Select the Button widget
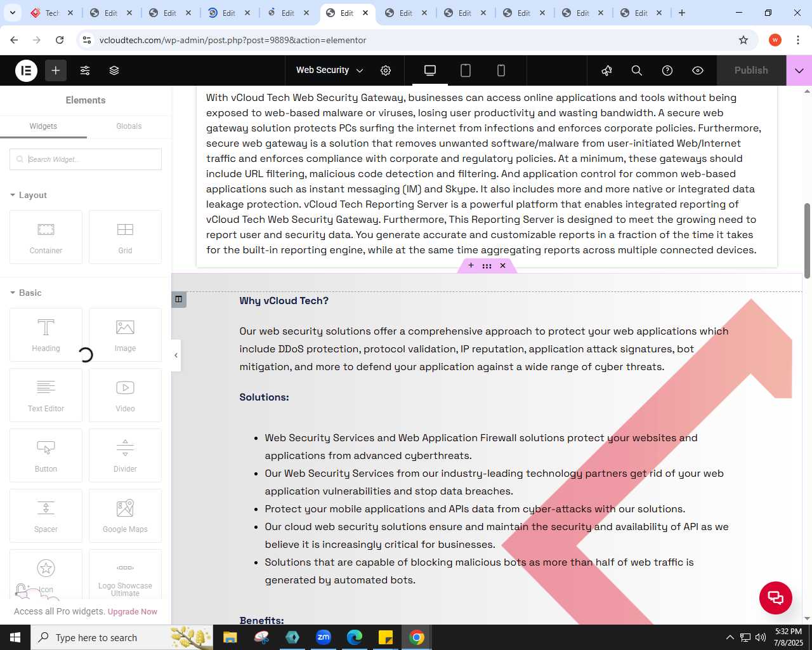The width and height of the screenshot is (812, 650). click(46, 455)
